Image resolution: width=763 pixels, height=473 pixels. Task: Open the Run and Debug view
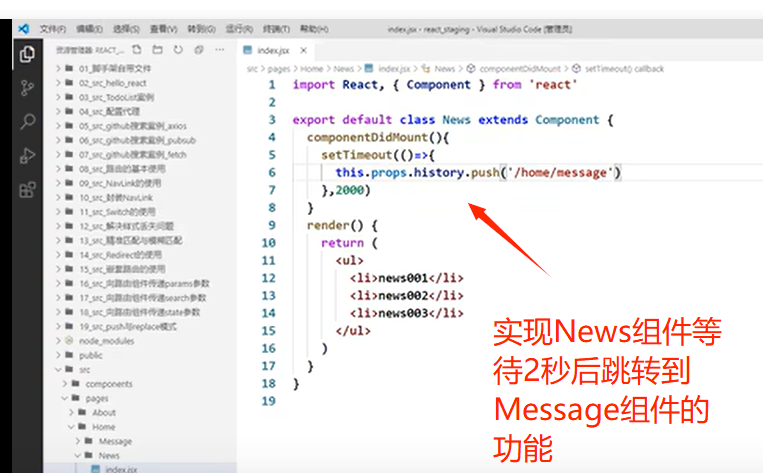tap(27, 156)
